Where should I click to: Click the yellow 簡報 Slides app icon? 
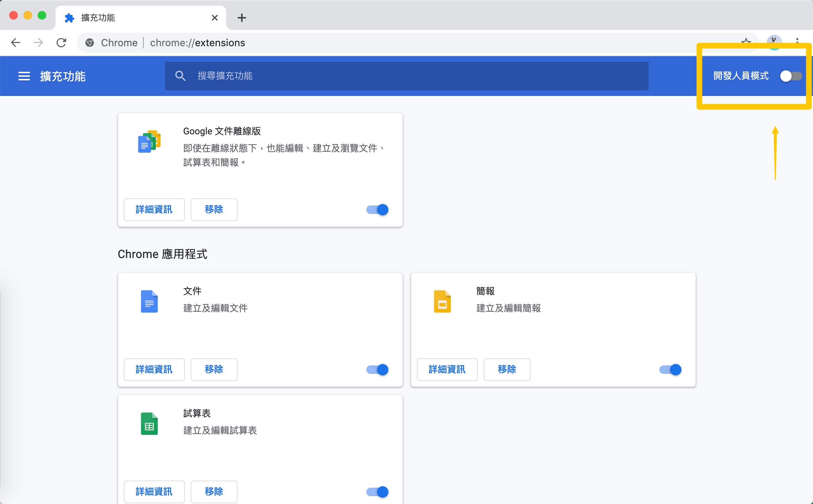(x=442, y=301)
